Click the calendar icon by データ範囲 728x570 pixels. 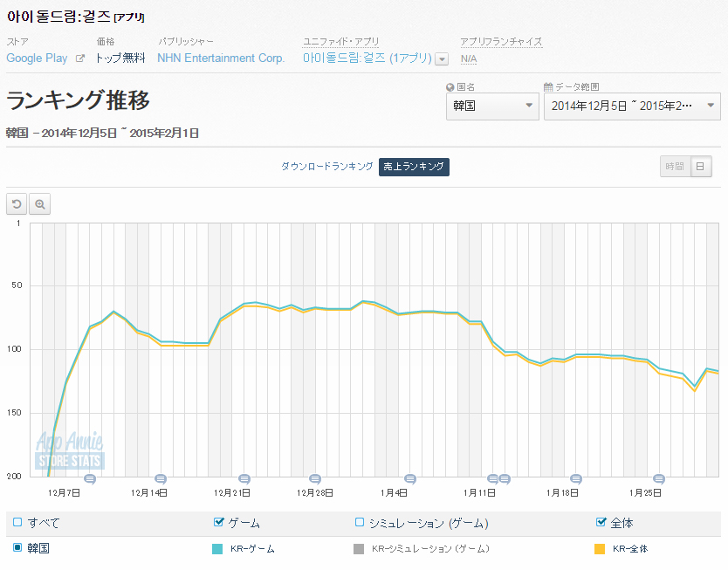click(x=548, y=86)
